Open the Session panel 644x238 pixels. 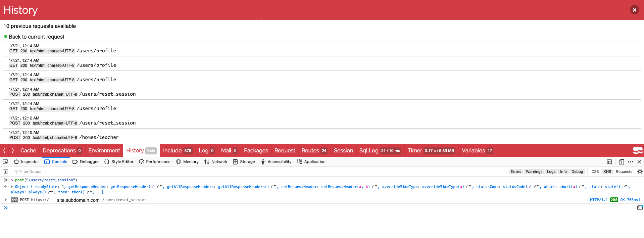[x=343, y=150]
